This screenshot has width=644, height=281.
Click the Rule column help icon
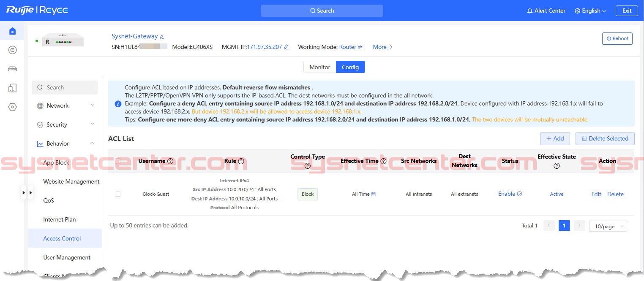(x=241, y=161)
